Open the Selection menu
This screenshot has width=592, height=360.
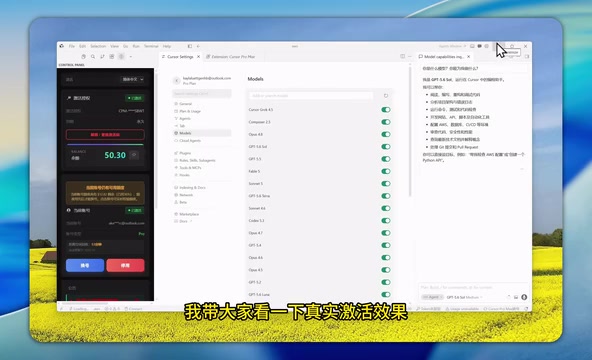[x=98, y=46]
